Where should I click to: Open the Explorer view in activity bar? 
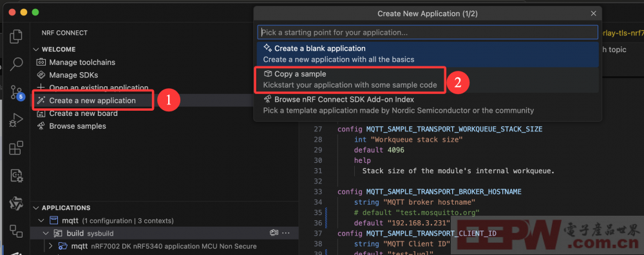point(15,37)
